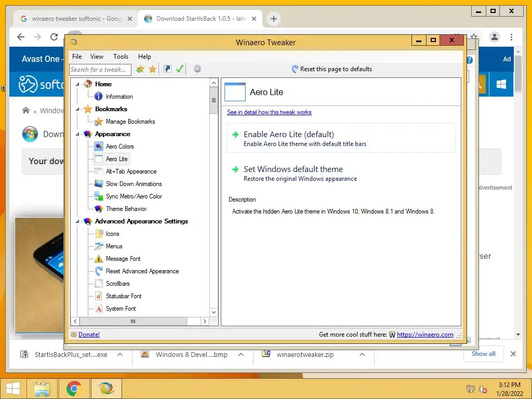Click green arrow next to Enable Aero Lite

click(235, 135)
